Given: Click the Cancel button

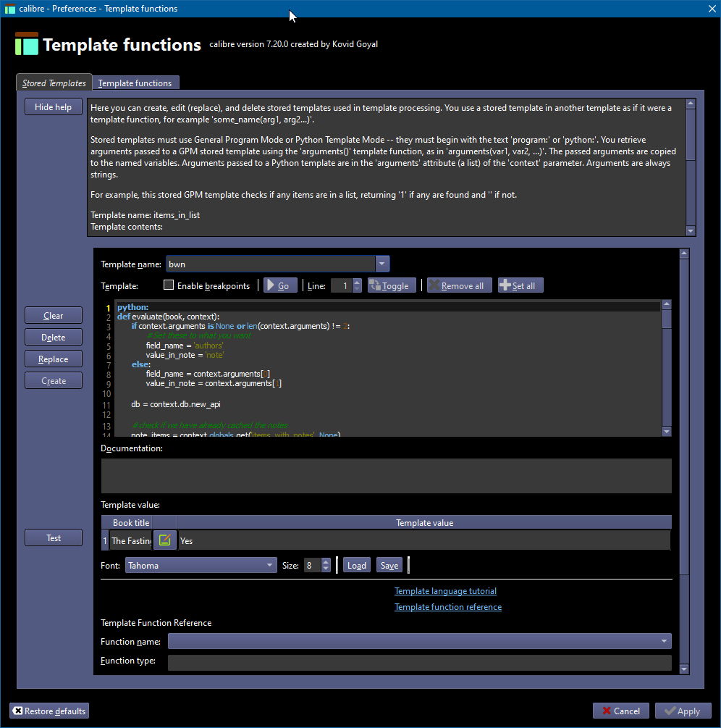Looking at the screenshot, I should [x=621, y=711].
